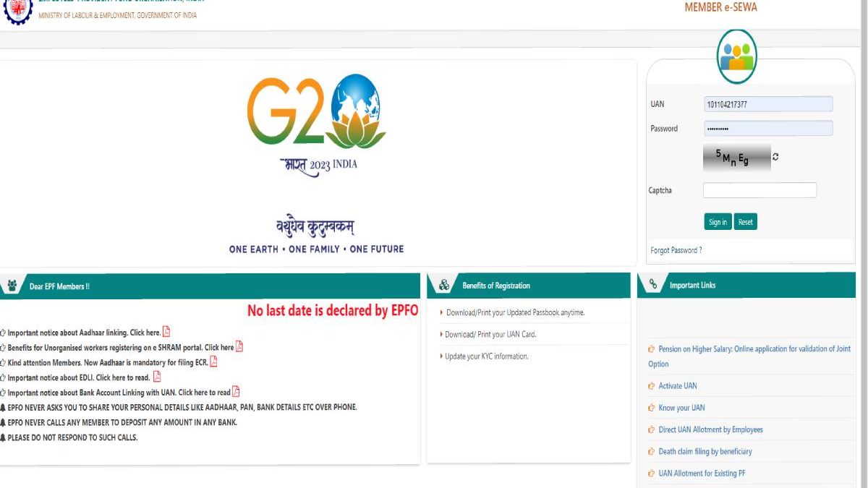Click the hand icon beside Death claim filing
This screenshot has width=868, height=488.
(x=652, y=452)
